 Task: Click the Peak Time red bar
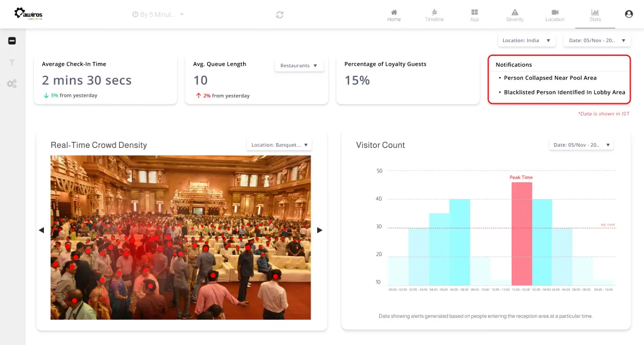click(x=522, y=234)
